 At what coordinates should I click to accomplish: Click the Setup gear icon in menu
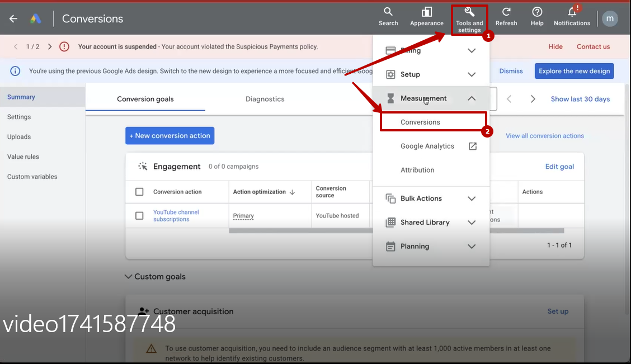pos(390,74)
